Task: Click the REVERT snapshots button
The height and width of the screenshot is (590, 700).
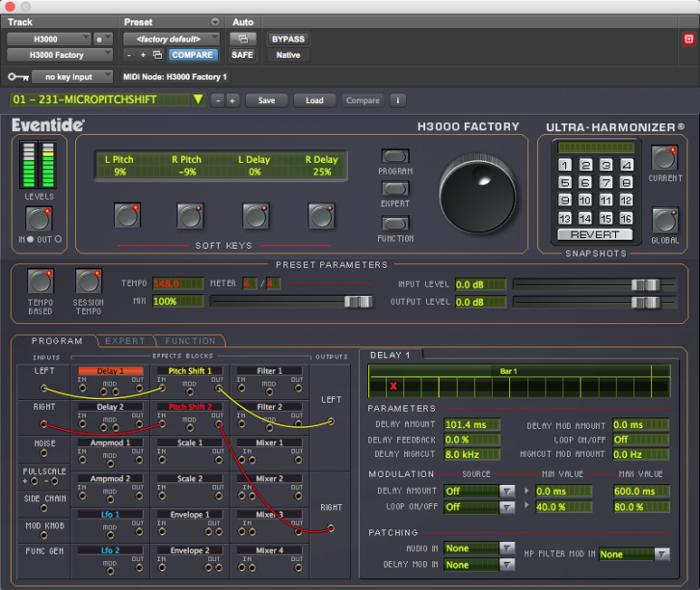Action: (x=595, y=235)
